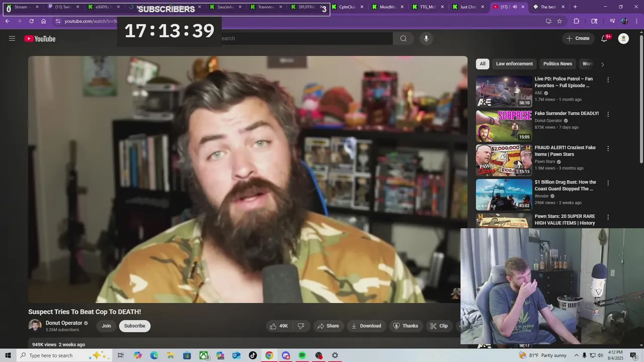This screenshot has width=644, height=362.
Task: Open $1 Billion Drug Bust thumbnail
Action: [x=504, y=195]
